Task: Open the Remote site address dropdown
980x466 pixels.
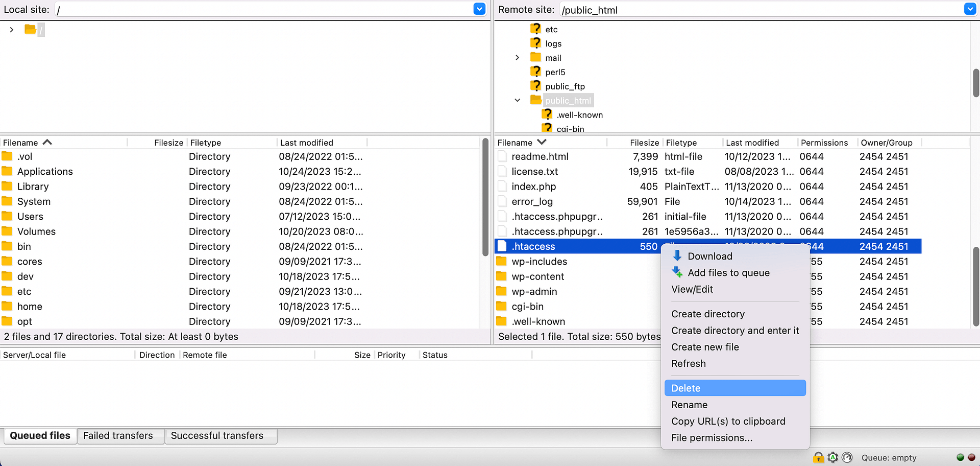Action: tap(969, 9)
